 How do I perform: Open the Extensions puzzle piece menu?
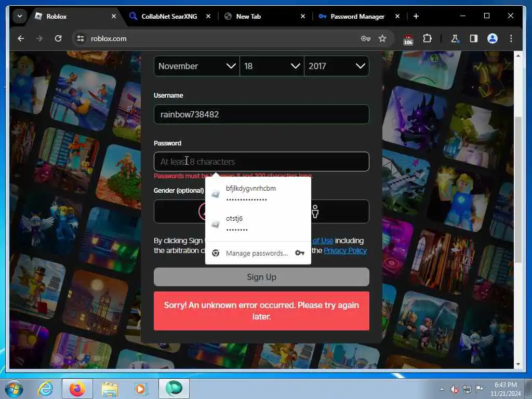[427, 38]
